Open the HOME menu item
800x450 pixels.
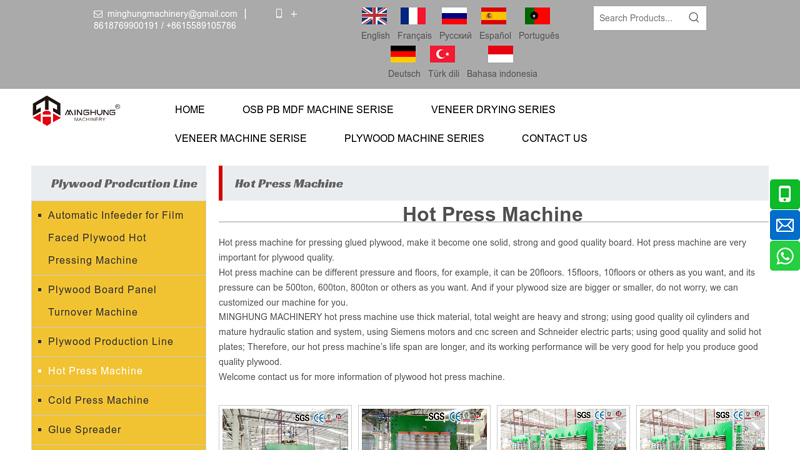(190, 110)
